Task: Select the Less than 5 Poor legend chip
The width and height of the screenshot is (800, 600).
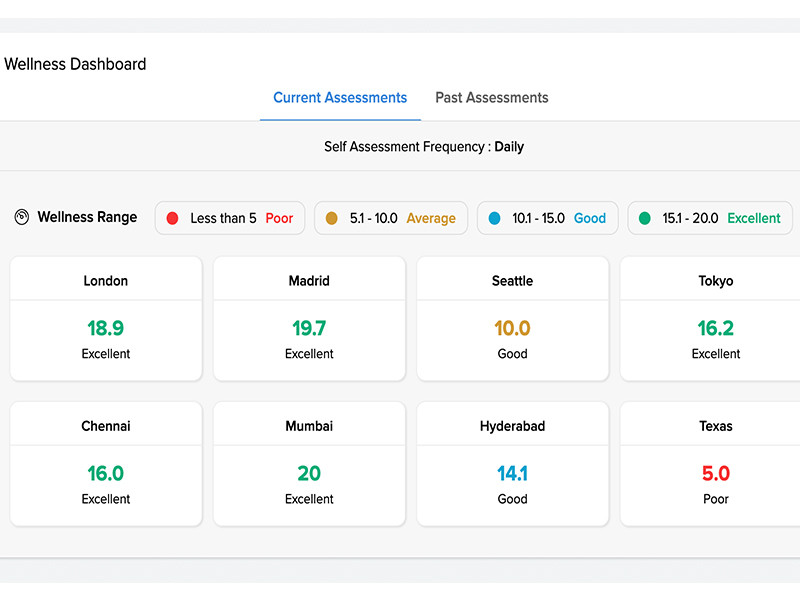Action: pyautogui.click(x=229, y=218)
